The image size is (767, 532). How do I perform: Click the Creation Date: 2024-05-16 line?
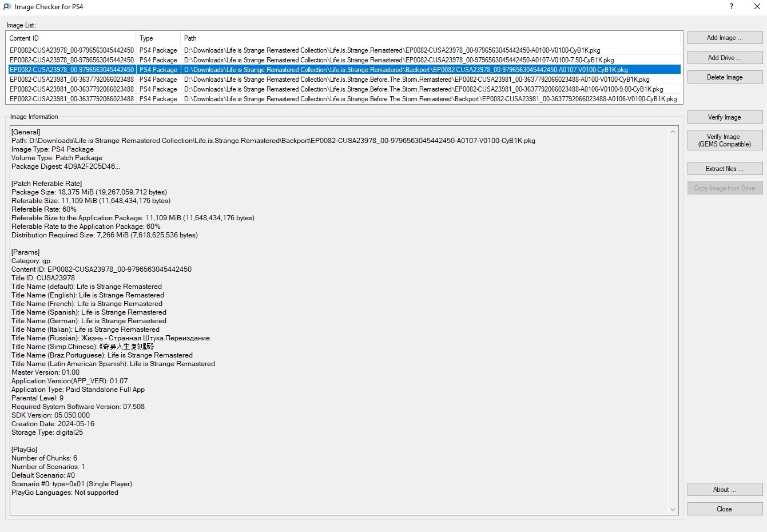pyautogui.click(x=53, y=424)
